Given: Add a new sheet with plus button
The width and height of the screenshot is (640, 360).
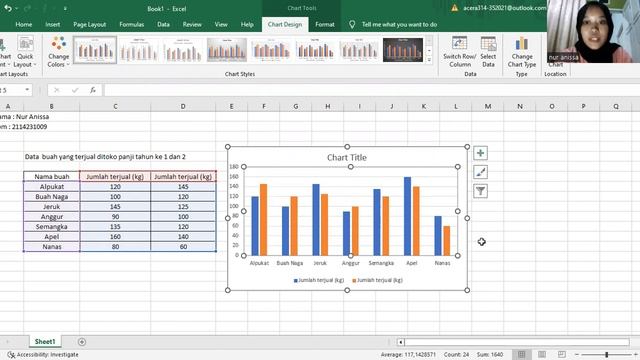Looking at the screenshot, I should [82, 342].
